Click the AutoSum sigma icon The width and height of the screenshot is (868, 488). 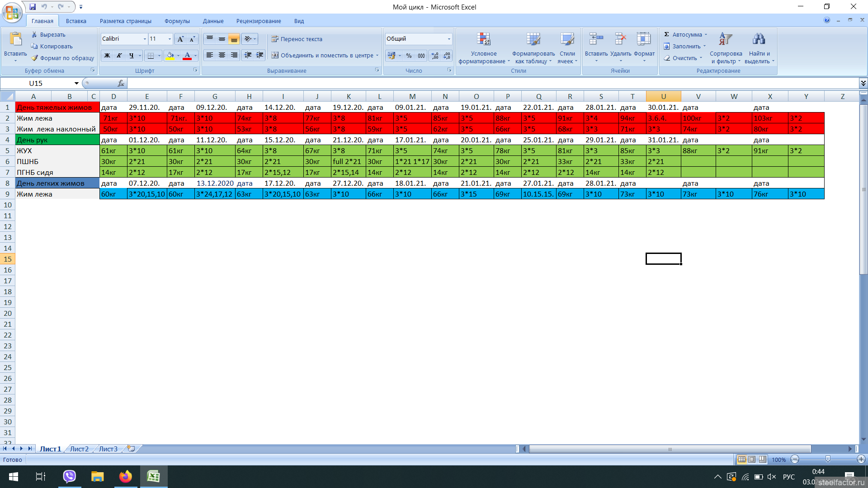point(666,34)
